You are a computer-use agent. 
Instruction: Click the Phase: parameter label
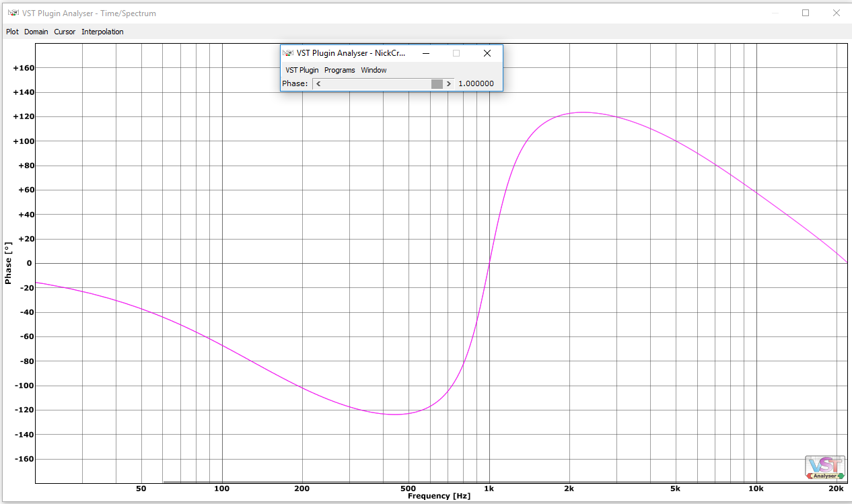click(295, 84)
